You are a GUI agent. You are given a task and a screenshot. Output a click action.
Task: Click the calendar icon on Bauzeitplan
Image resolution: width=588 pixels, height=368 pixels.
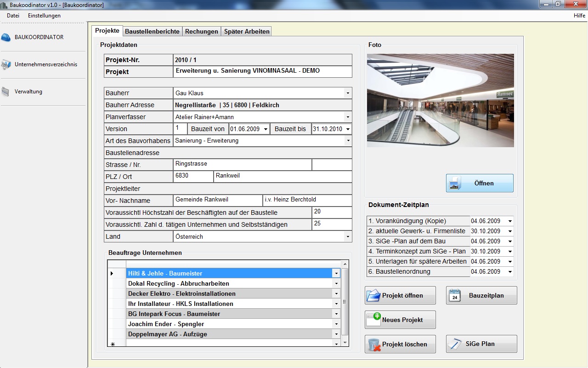coord(455,295)
